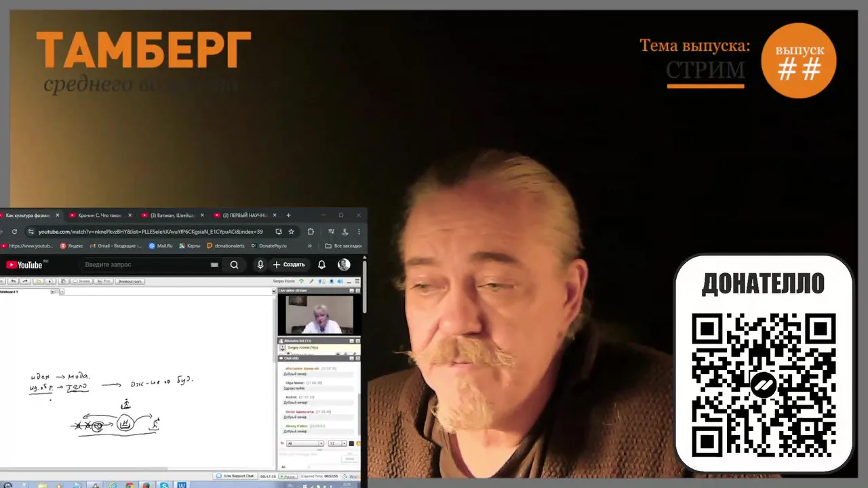868x488 pixels.
Task: Click the Skype icon in Windows taskbar
Action: tap(164, 485)
